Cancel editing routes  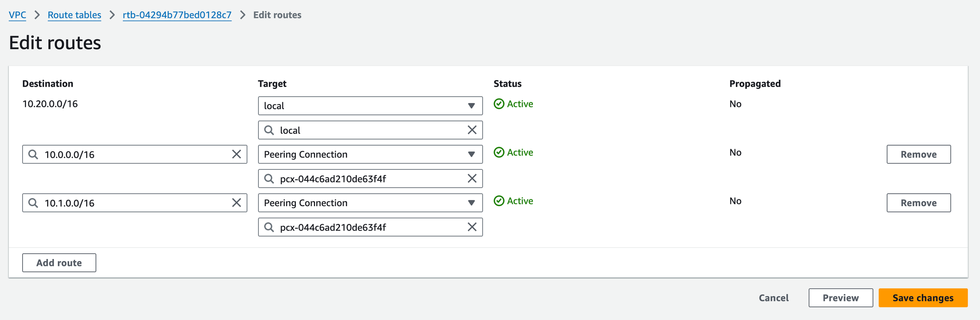click(x=774, y=298)
